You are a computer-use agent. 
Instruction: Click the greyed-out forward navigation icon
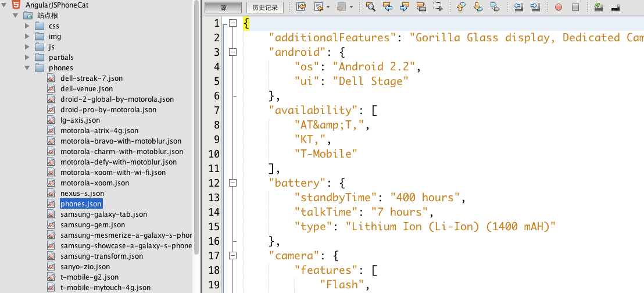342,7
